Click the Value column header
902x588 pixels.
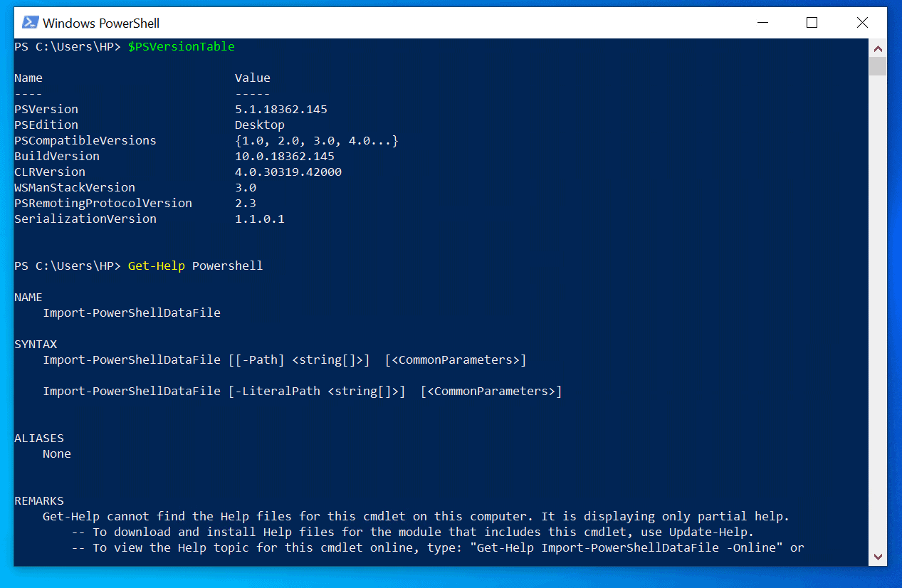click(x=253, y=78)
